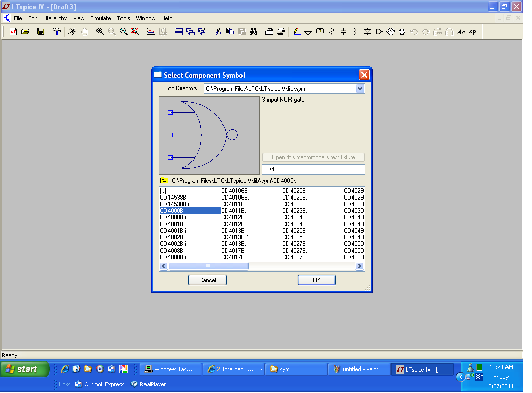Viewport: 532px width, 393px height.
Task: Open the File menu
Action: 18,18
